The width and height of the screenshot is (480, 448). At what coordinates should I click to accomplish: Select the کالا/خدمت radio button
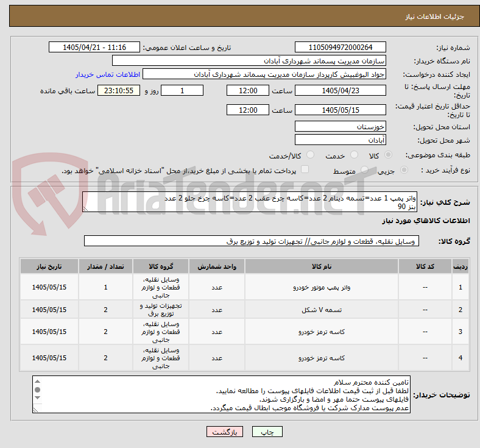pyautogui.click(x=311, y=155)
